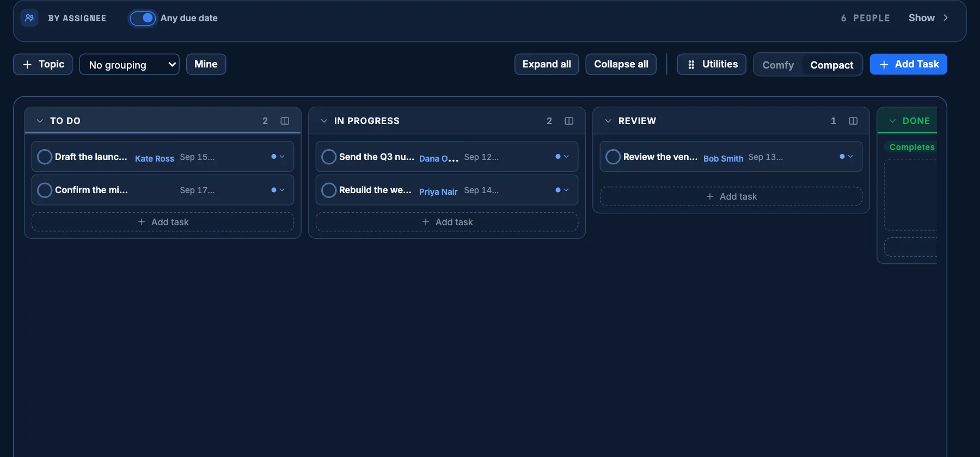Screen dimensions: 980x457
Task: Open assignee Kate Ross link
Action: pyautogui.click(x=155, y=158)
